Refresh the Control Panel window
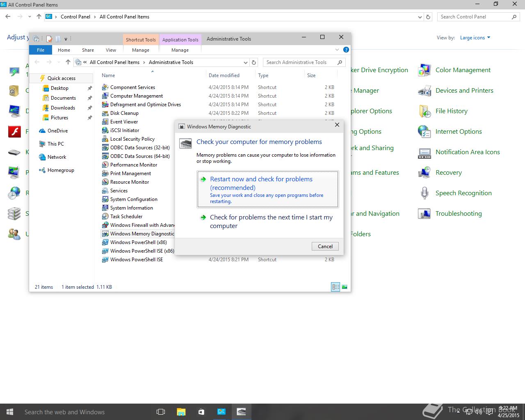This screenshot has width=525, height=420. point(428,17)
